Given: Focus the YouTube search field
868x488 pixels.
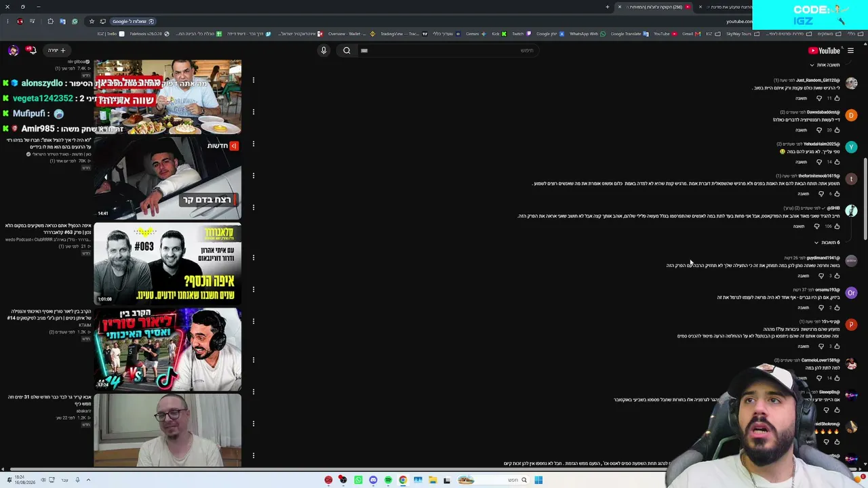Looking at the screenshot, I should tap(449, 50).
